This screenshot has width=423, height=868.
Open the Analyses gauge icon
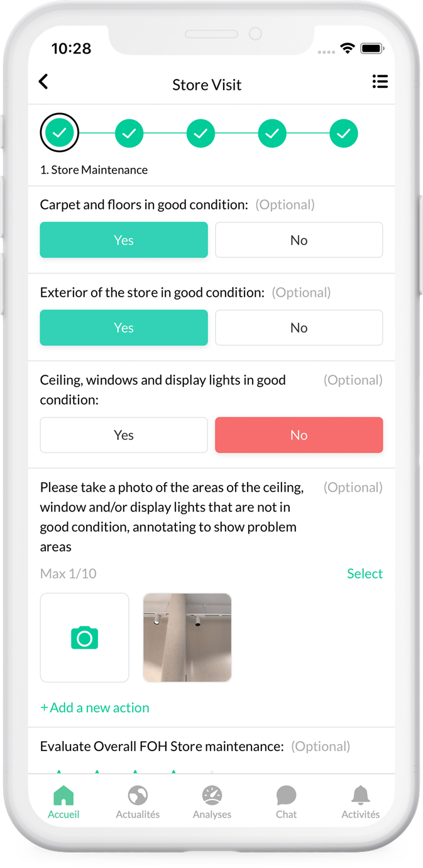212,801
